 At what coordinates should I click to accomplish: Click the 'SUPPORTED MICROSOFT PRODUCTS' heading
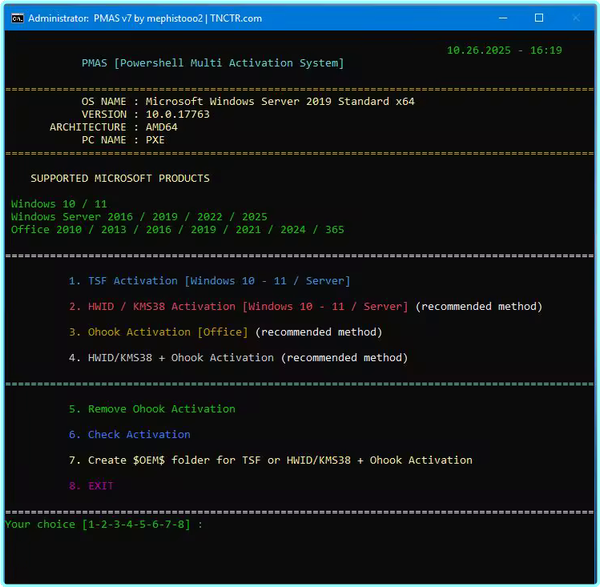[x=120, y=178]
